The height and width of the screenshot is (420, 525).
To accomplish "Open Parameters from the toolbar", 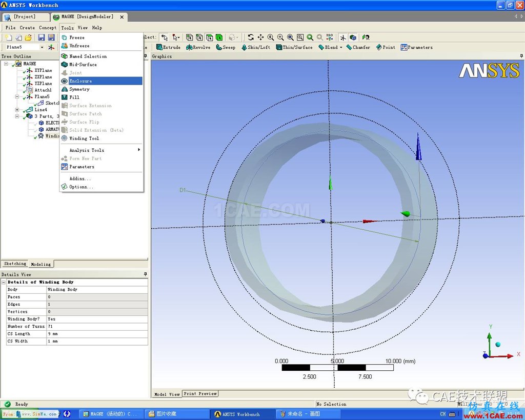I will (416, 47).
